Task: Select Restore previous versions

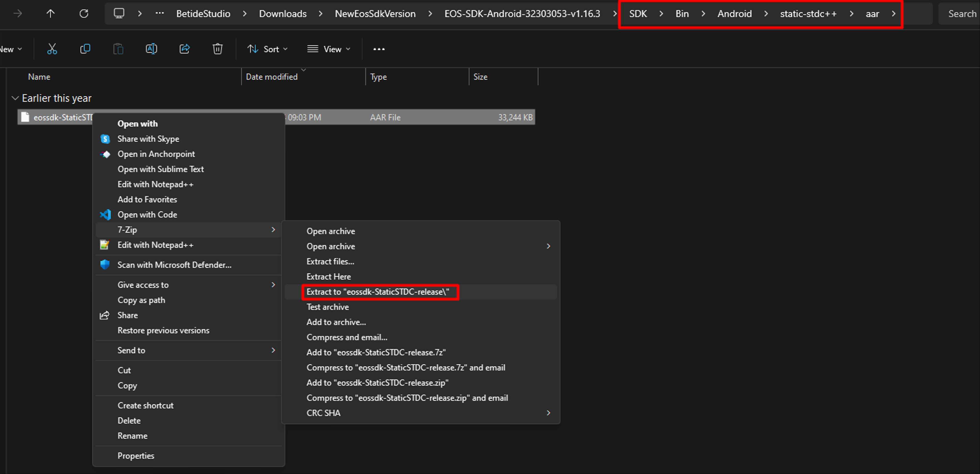Action: 188,331
